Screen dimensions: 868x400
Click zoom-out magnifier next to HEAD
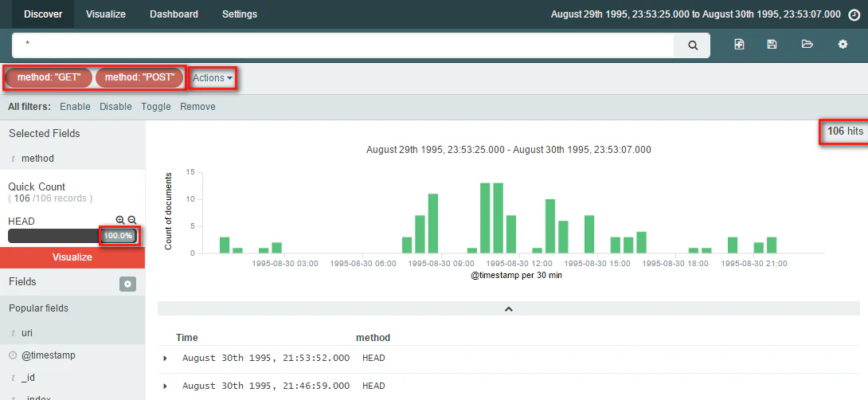[131, 220]
